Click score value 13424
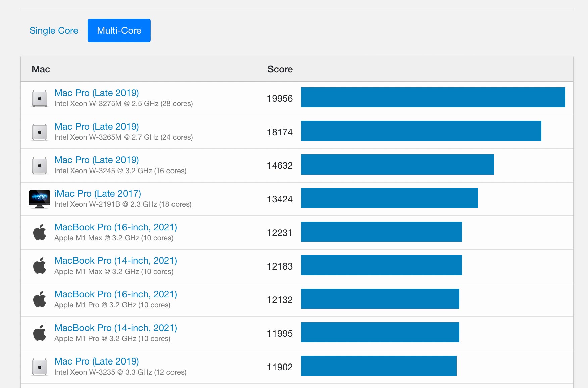The width and height of the screenshot is (588, 388). 280,199
